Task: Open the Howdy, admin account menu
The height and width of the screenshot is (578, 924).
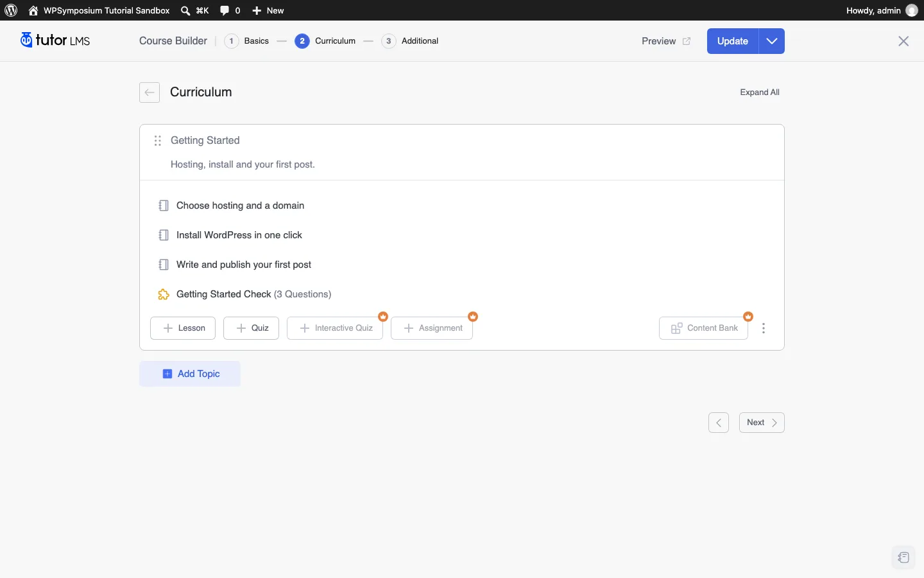Action: pos(882,10)
